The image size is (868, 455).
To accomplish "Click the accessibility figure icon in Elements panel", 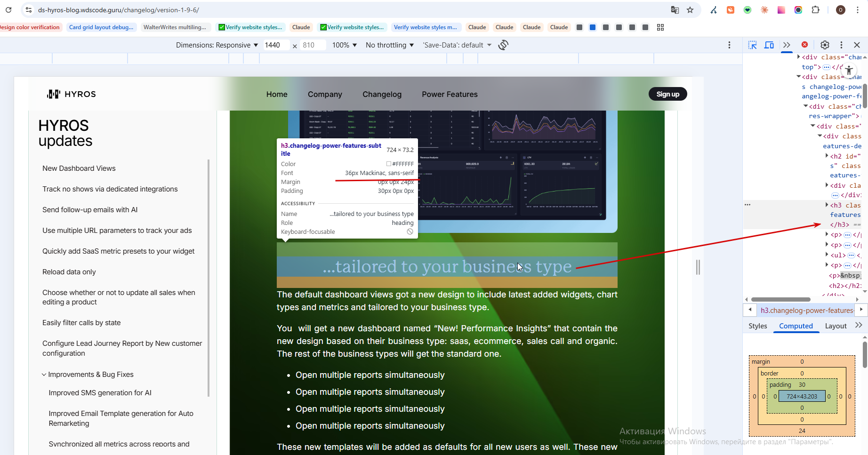I will pos(849,71).
